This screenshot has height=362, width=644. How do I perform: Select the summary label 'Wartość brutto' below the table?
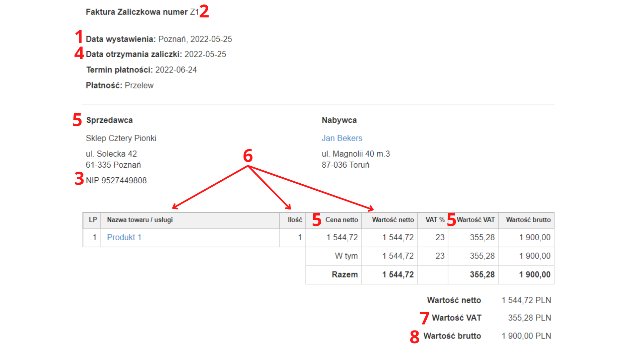(x=452, y=336)
